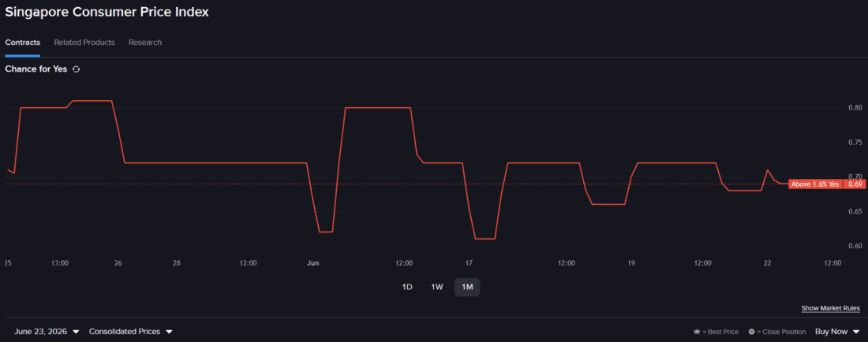868x342 pixels.
Task: Select the 1D chart range
Action: (407, 288)
